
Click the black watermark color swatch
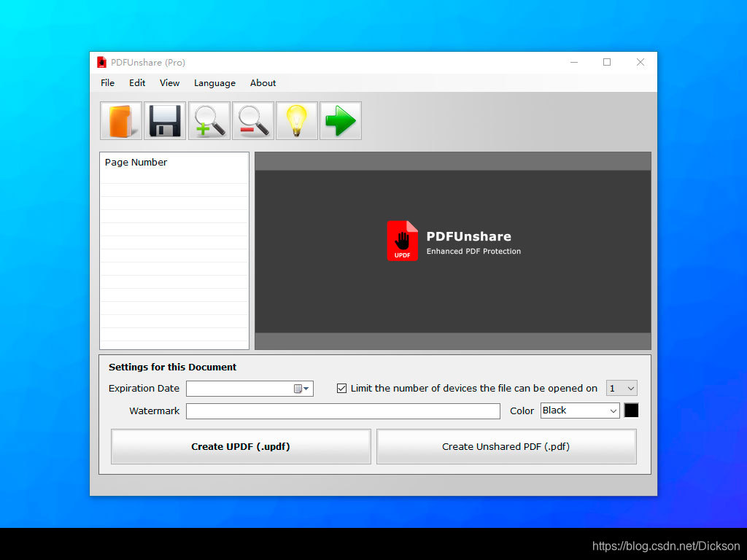(631, 411)
